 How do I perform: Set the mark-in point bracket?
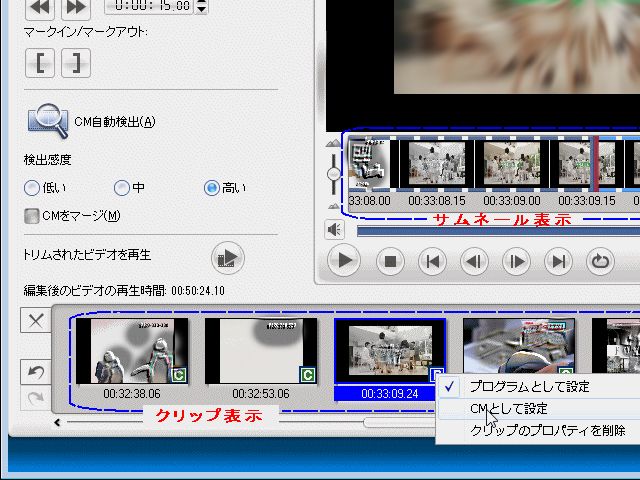click(42, 63)
